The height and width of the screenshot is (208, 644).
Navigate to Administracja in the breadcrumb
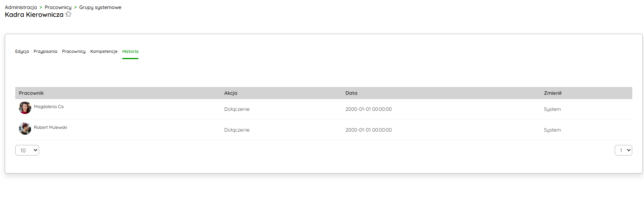click(x=21, y=7)
